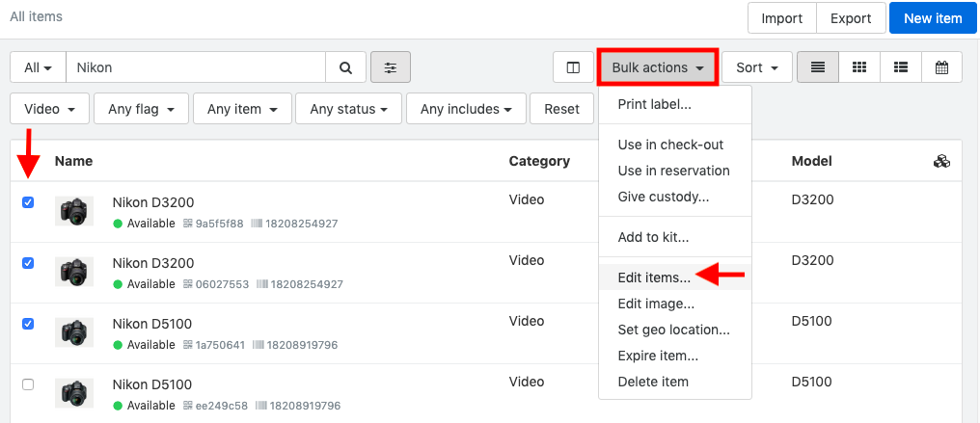Image resolution: width=980 pixels, height=423 pixels.
Task: Click the search magnifier icon
Action: point(345,67)
